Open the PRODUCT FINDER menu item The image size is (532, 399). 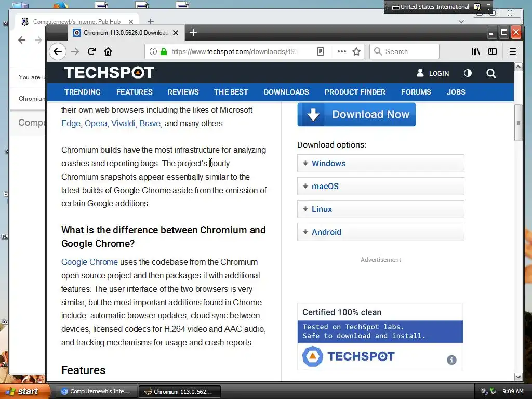(x=355, y=92)
